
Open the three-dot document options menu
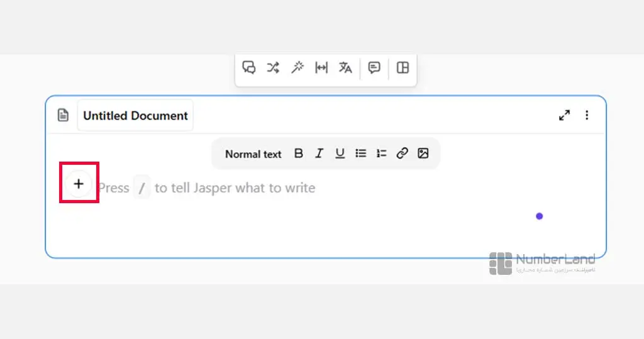coord(587,115)
